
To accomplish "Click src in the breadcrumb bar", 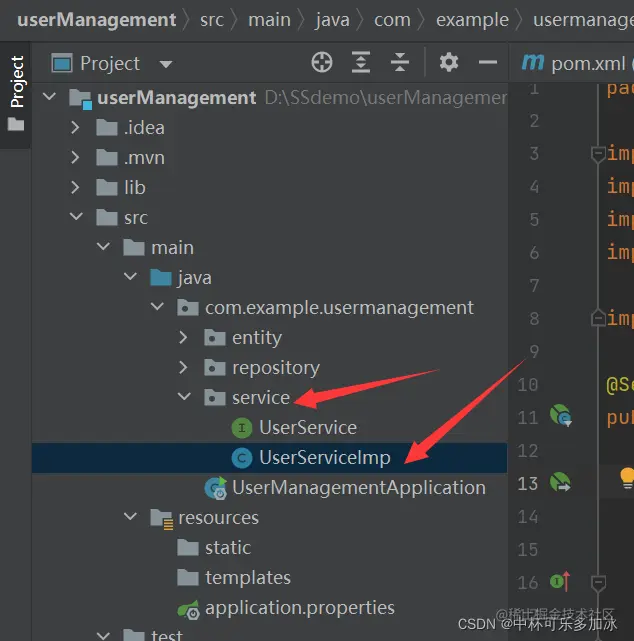I will pos(212,20).
